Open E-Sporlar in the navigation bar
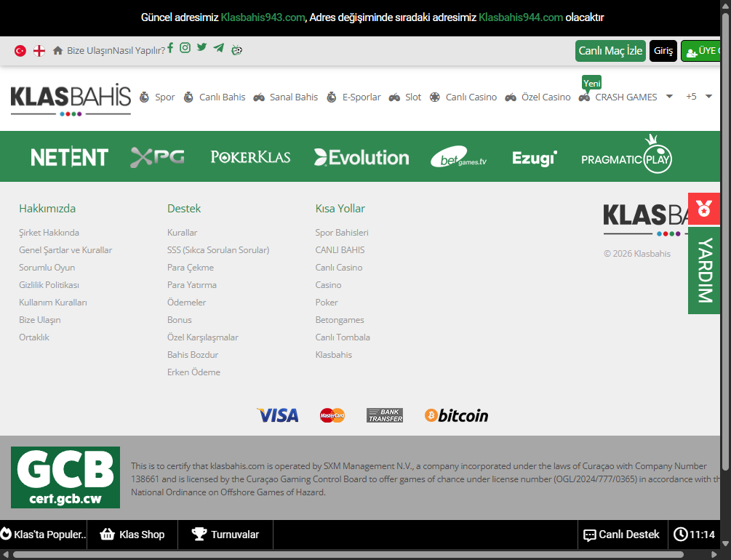 pyautogui.click(x=353, y=97)
